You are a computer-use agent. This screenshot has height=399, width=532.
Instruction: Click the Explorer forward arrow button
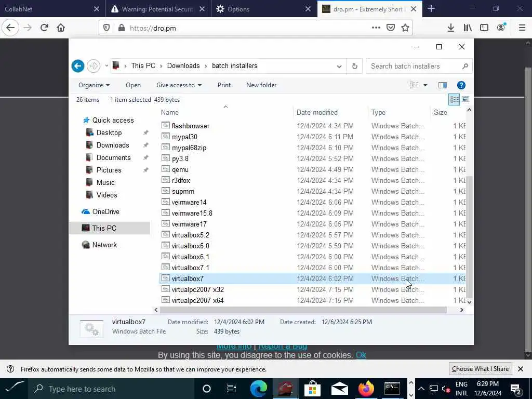(x=94, y=66)
